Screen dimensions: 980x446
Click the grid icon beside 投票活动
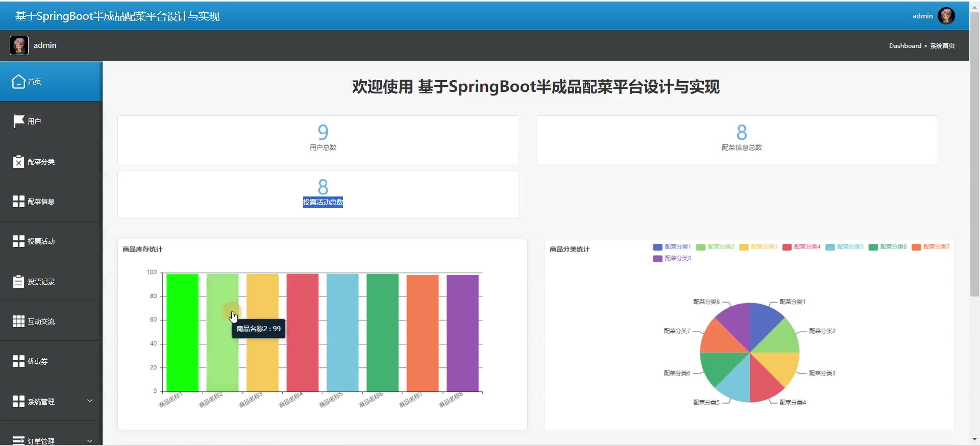18,241
